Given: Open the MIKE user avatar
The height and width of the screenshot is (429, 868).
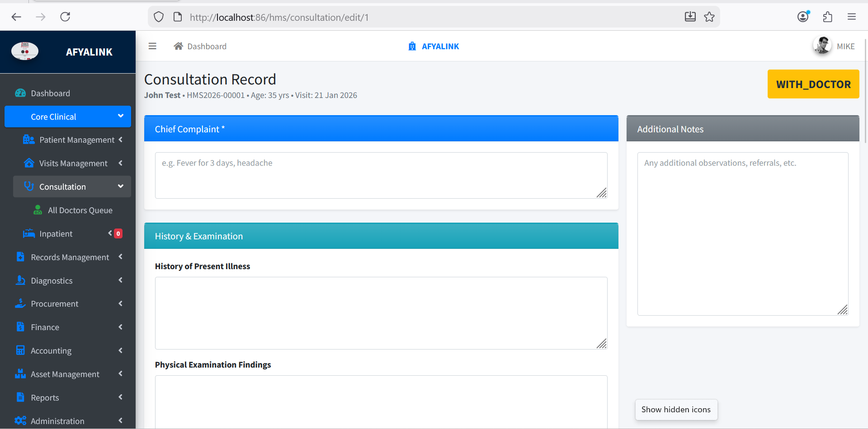Looking at the screenshot, I should pos(822,46).
